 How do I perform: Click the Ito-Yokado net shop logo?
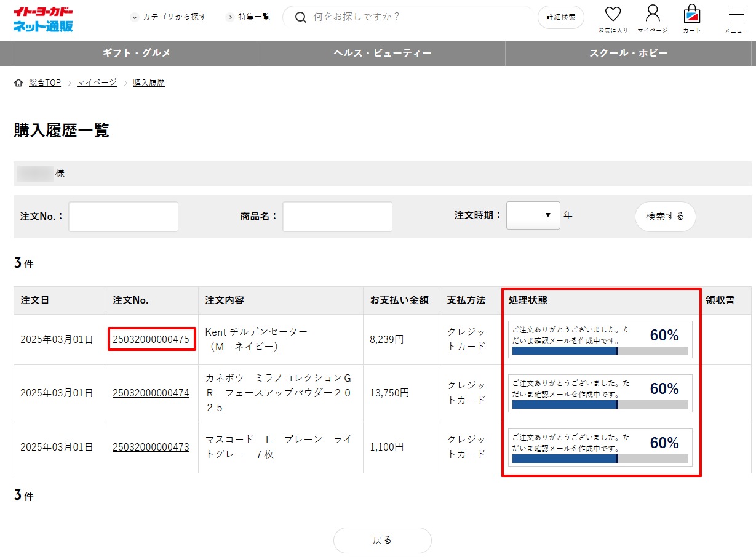click(42, 19)
